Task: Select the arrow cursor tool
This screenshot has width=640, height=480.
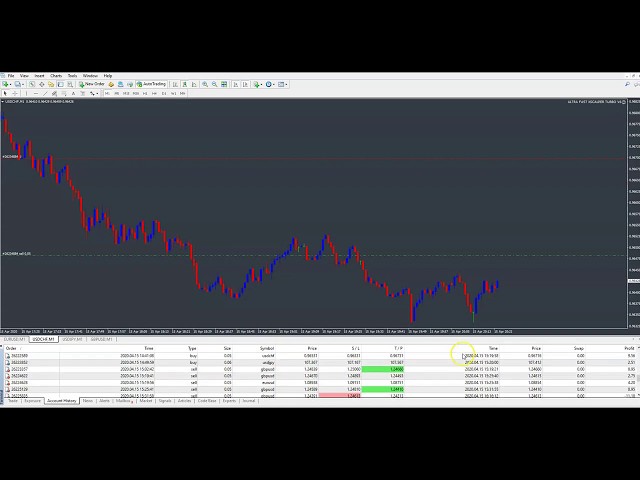Action: click(7, 93)
